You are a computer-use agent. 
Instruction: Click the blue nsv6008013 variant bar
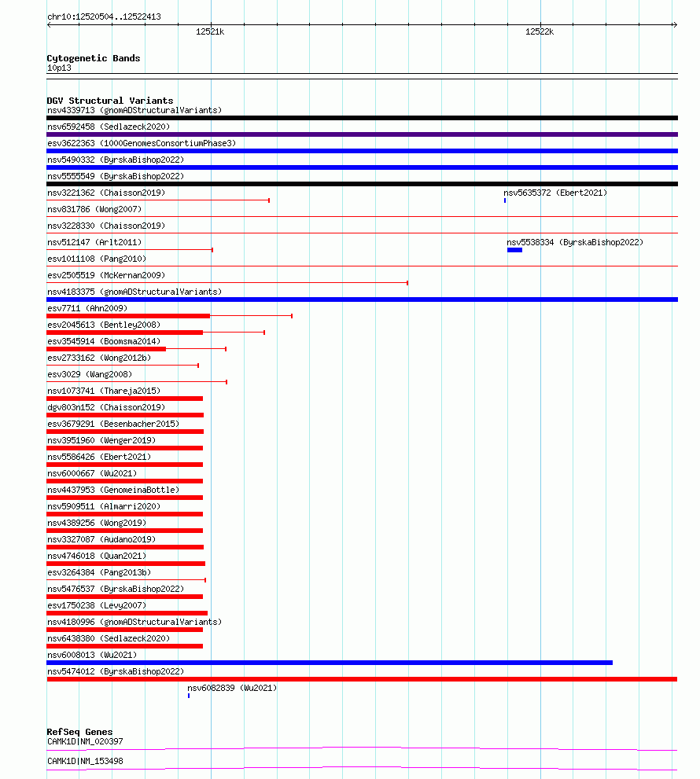(x=330, y=663)
